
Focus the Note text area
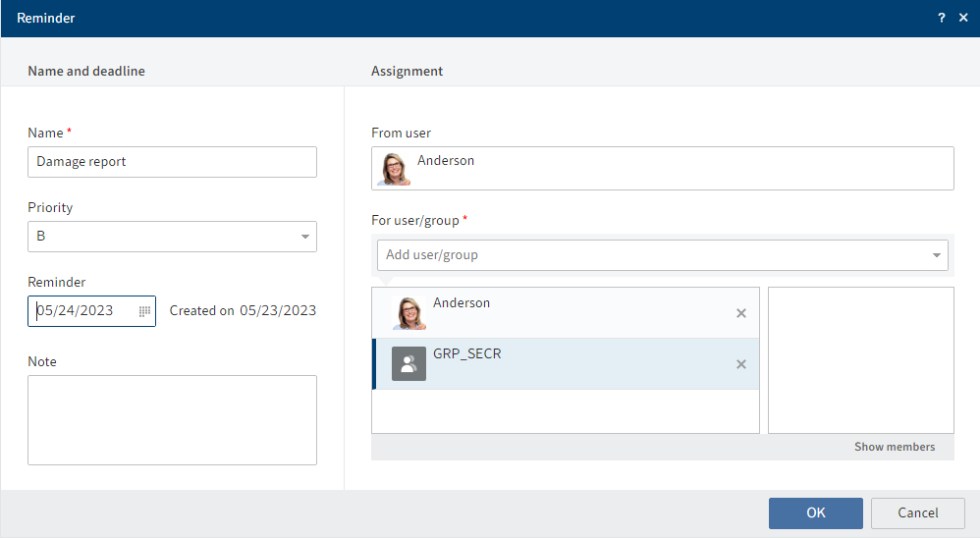click(x=172, y=419)
